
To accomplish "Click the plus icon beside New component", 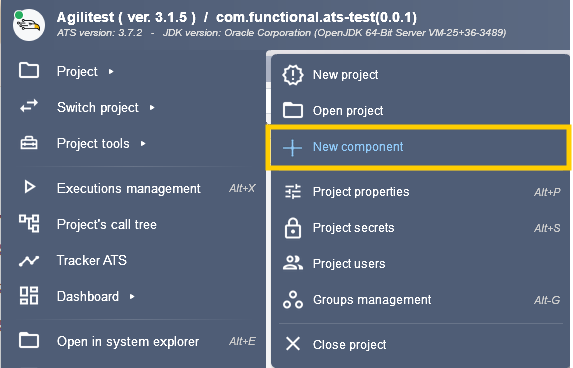I will (292, 148).
